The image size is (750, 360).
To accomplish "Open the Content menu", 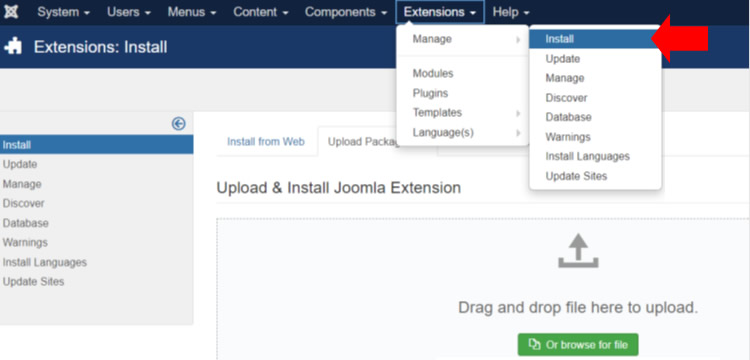I will click(x=261, y=12).
